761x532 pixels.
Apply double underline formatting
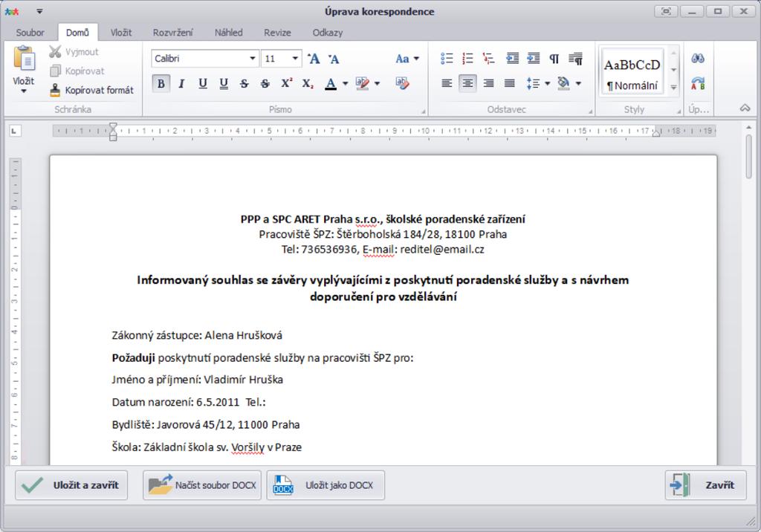[224, 83]
